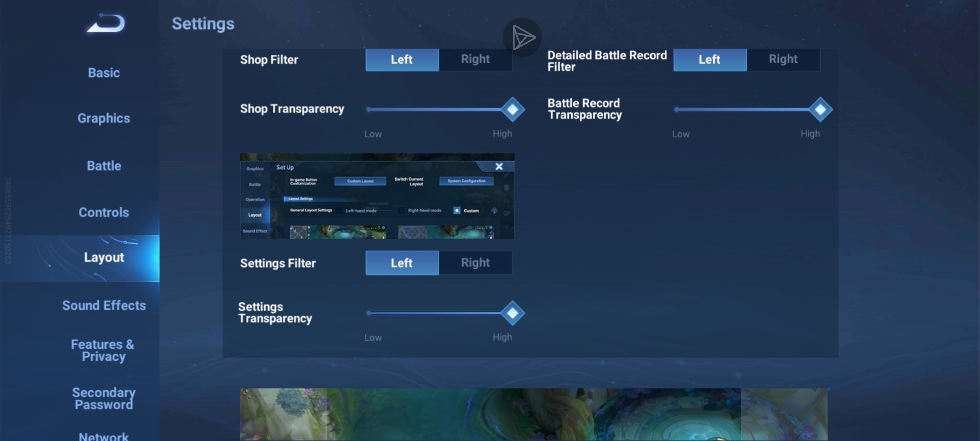The width and height of the screenshot is (980, 441).
Task: Set Shop Filter to Left
Action: click(x=402, y=60)
